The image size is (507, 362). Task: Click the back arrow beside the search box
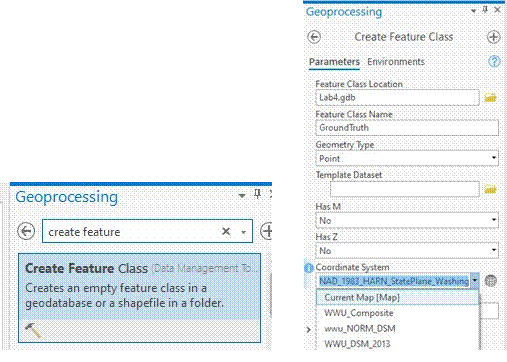[26, 231]
